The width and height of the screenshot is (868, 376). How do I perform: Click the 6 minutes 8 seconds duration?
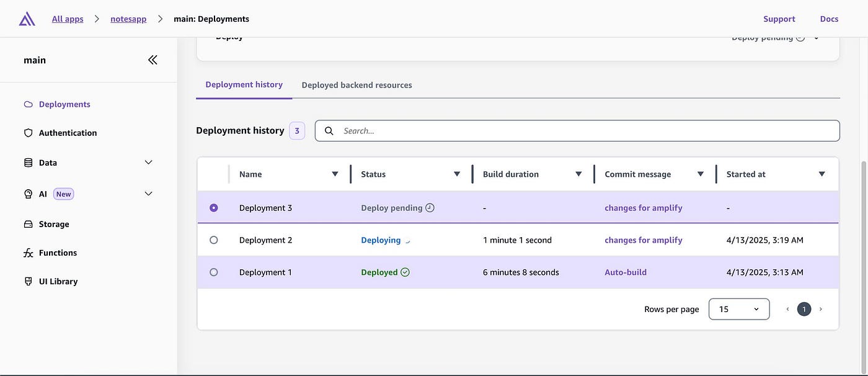[x=521, y=272]
